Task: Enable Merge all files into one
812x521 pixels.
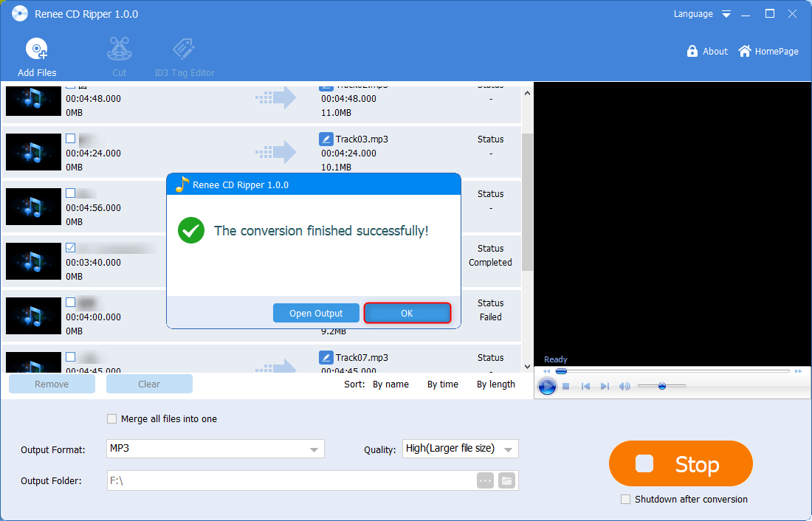Action: (111, 418)
